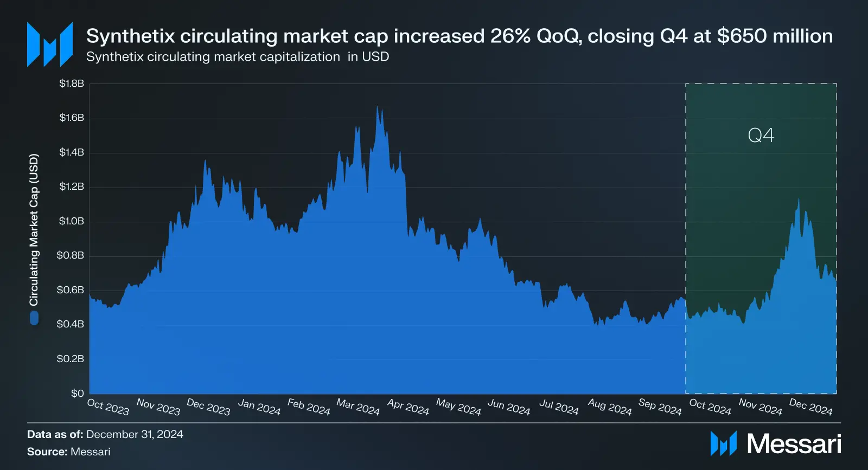Click the $1.0B y-axis label
Viewport: 868px width, 470px height.
coord(72,221)
